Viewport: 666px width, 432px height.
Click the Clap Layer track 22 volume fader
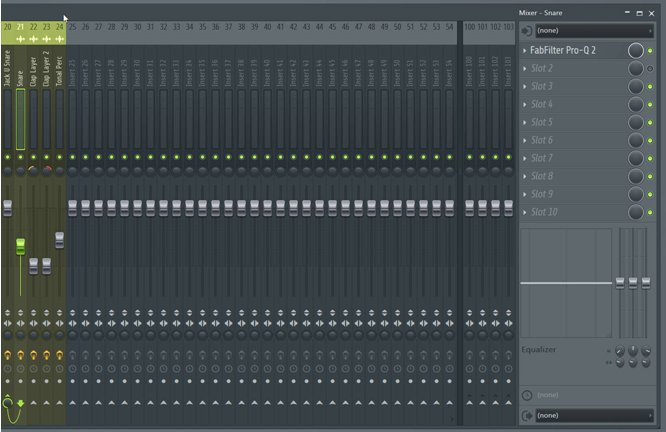point(34,266)
